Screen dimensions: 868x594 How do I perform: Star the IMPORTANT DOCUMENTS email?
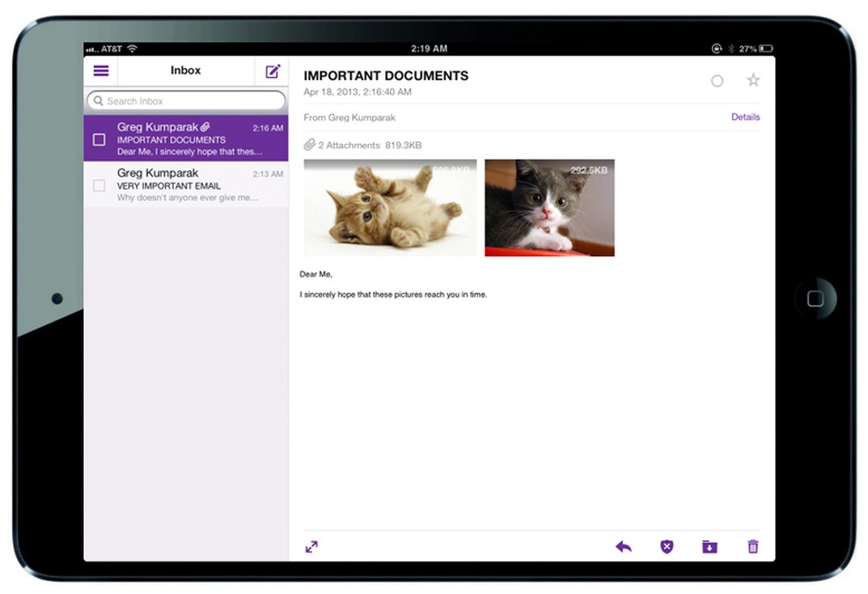pos(752,79)
